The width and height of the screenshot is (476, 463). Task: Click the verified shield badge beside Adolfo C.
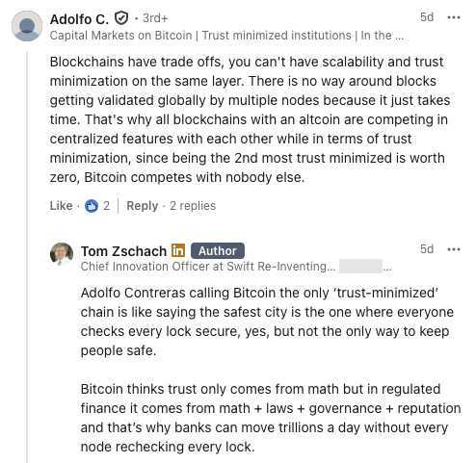[121, 18]
